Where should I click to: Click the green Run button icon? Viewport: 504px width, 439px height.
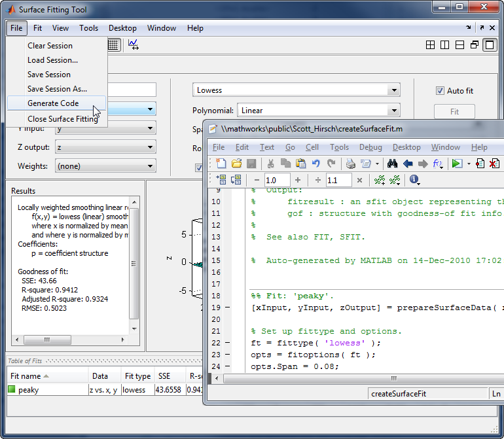pyautogui.click(x=457, y=164)
